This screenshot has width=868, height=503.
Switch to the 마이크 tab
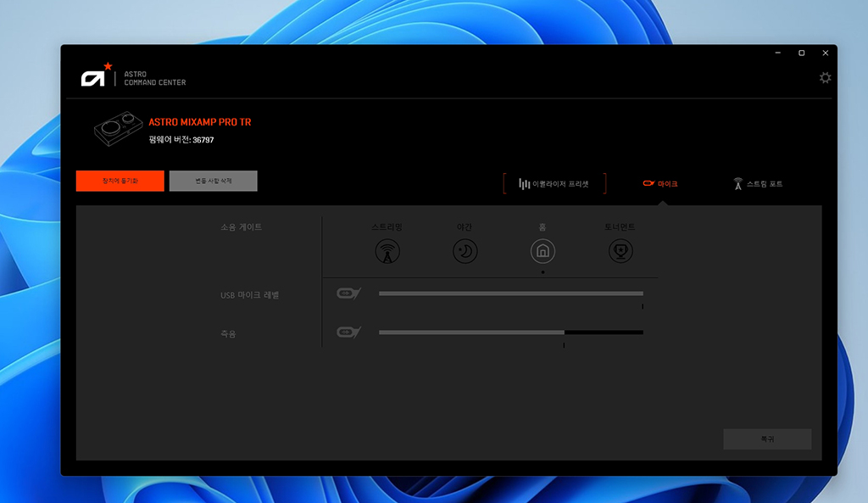660,184
